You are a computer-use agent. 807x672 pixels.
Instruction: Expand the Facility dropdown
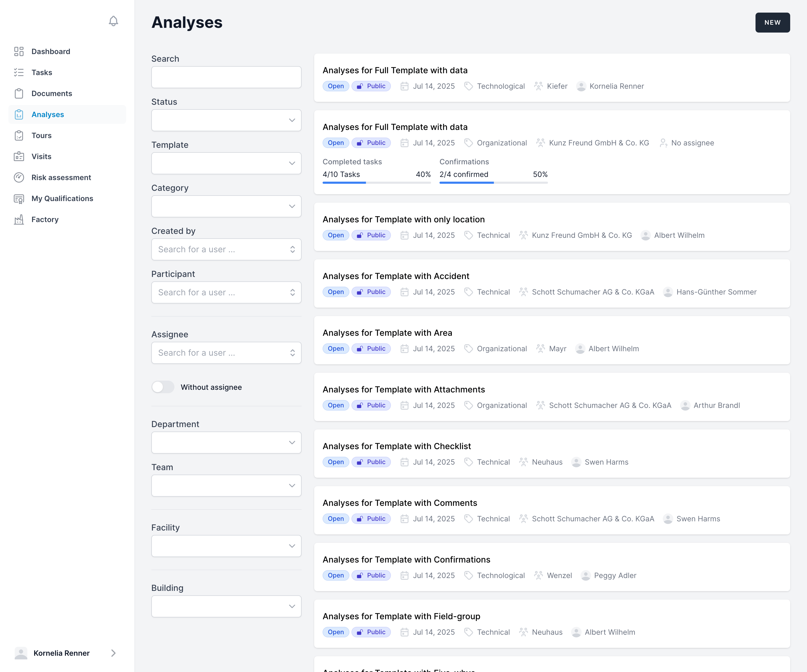point(226,546)
